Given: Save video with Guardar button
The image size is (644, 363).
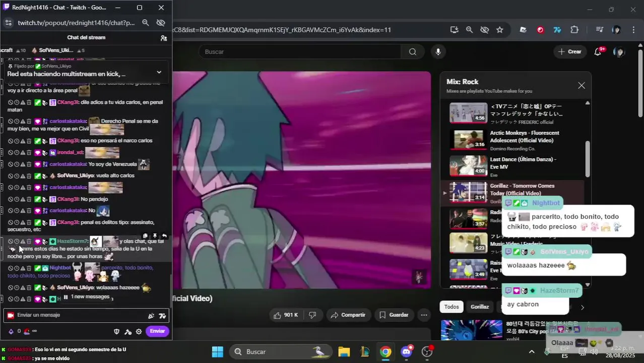Looking at the screenshot, I should click(394, 315).
